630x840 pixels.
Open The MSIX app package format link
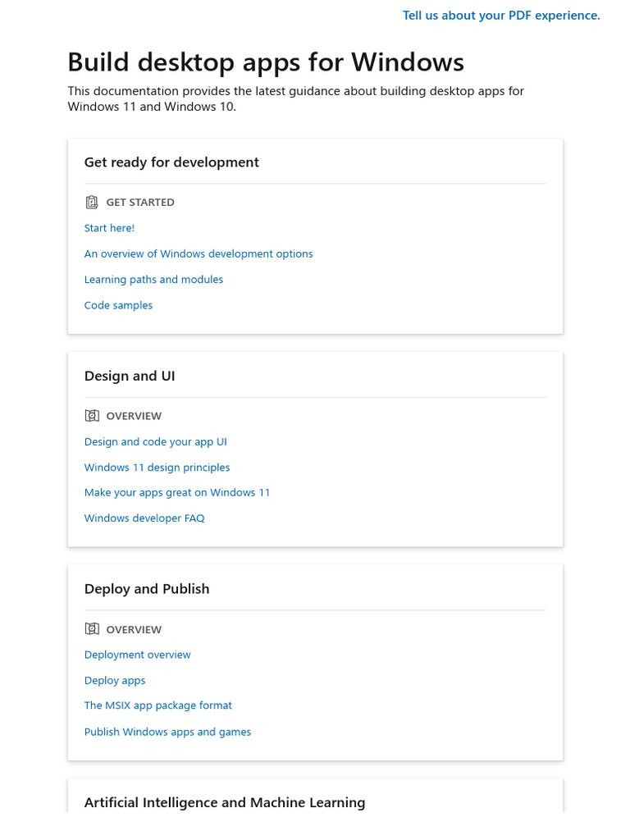(158, 705)
